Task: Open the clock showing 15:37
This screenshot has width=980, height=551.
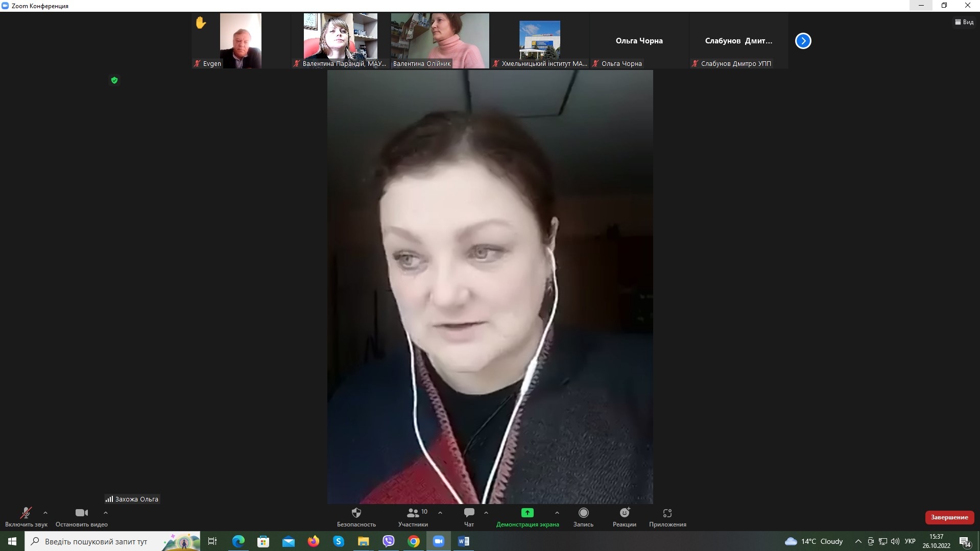Action: click(x=937, y=541)
